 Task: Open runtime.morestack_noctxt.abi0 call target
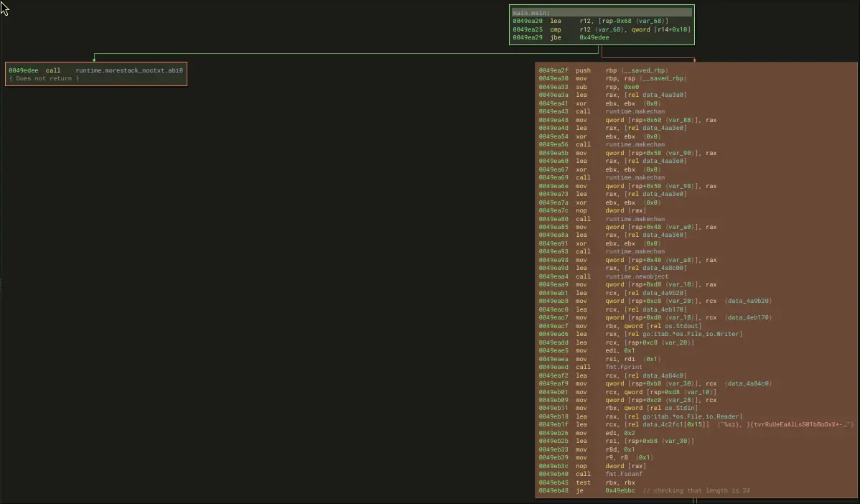click(129, 70)
